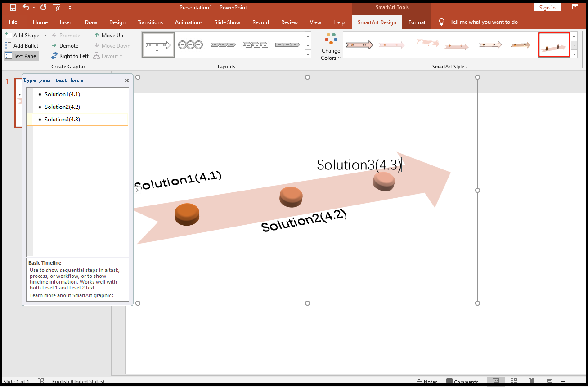Click the Sign in button
588x387 pixels.
pos(547,7)
